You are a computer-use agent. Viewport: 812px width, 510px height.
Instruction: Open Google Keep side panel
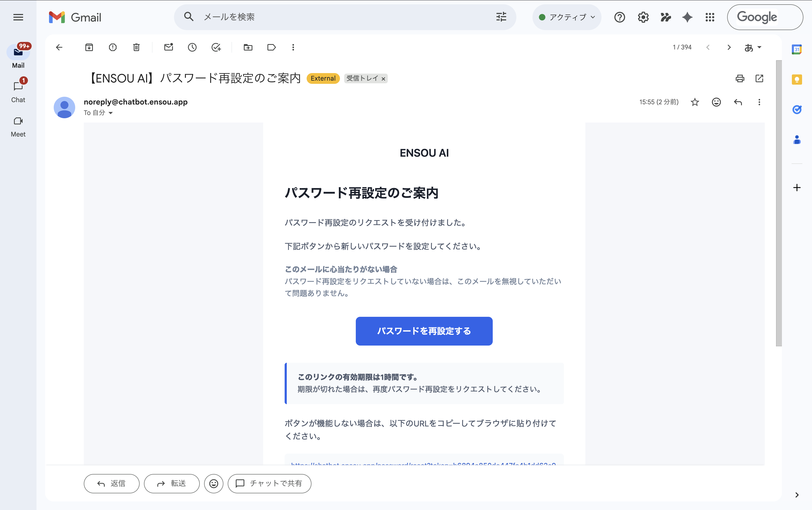(x=797, y=80)
